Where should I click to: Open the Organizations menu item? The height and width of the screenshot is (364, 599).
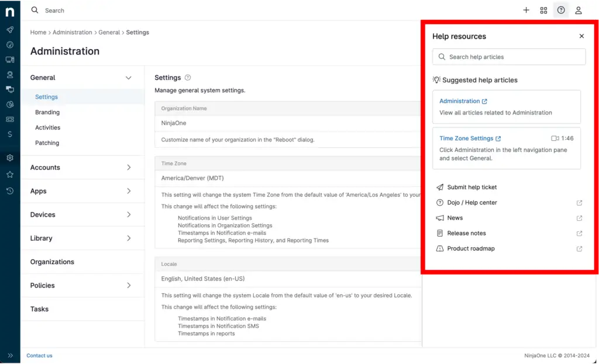point(52,262)
